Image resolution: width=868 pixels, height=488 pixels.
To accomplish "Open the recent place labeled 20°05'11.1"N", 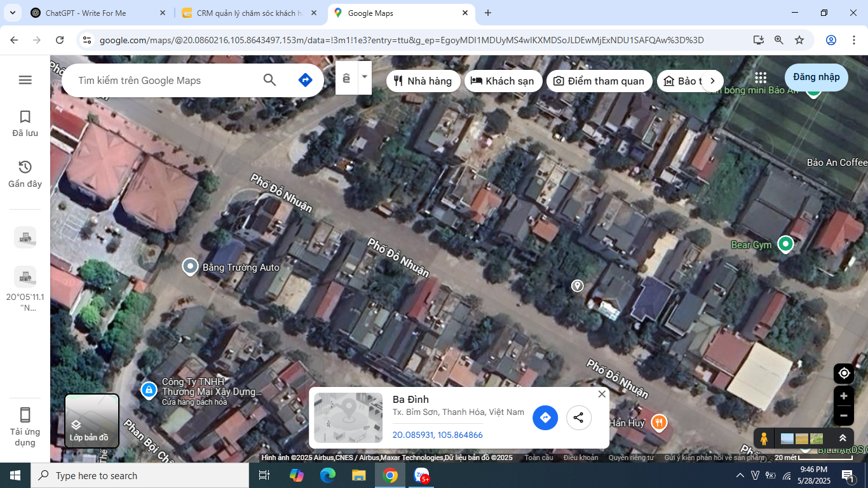I will [25, 289].
